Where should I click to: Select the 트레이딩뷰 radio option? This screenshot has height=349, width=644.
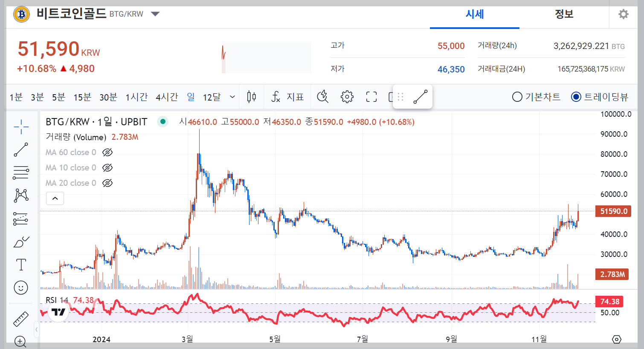point(576,97)
